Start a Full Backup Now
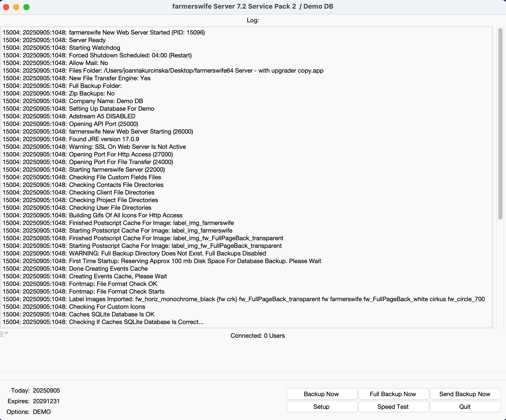This screenshot has width=506, height=420. pyautogui.click(x=393, y=394)
